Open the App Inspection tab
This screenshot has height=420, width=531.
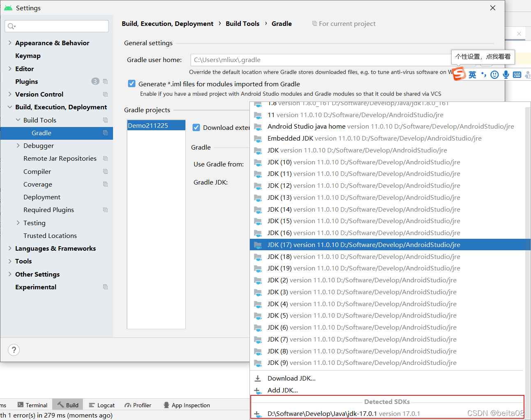click(x=187, y=405)
